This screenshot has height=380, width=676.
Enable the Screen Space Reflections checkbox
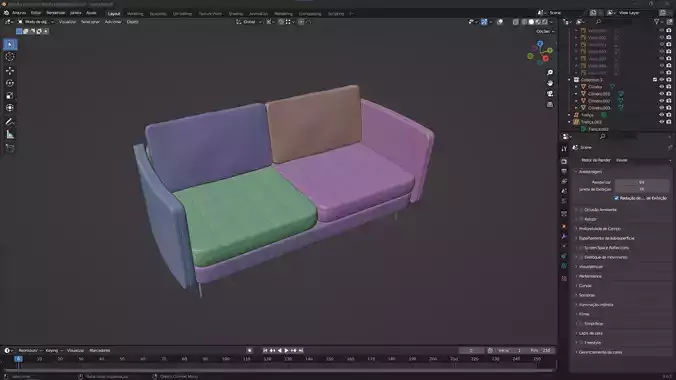click(x=581, y=248)
